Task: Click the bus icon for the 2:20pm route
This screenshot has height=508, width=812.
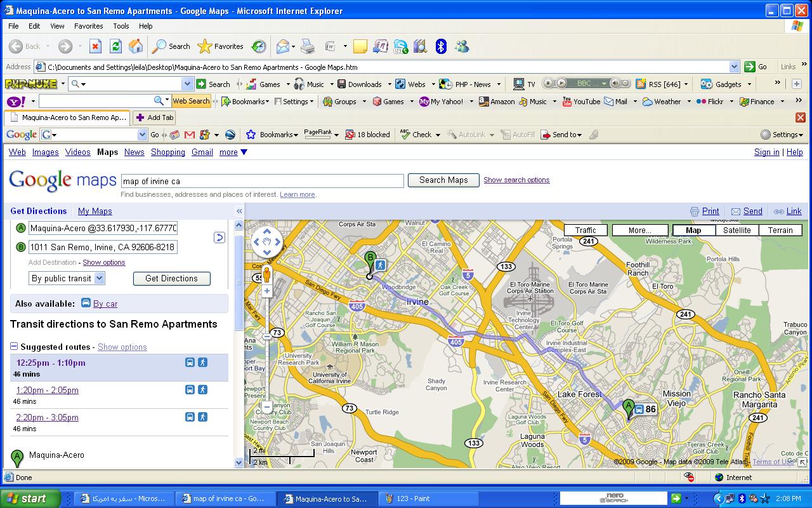Action: (190, 417)
